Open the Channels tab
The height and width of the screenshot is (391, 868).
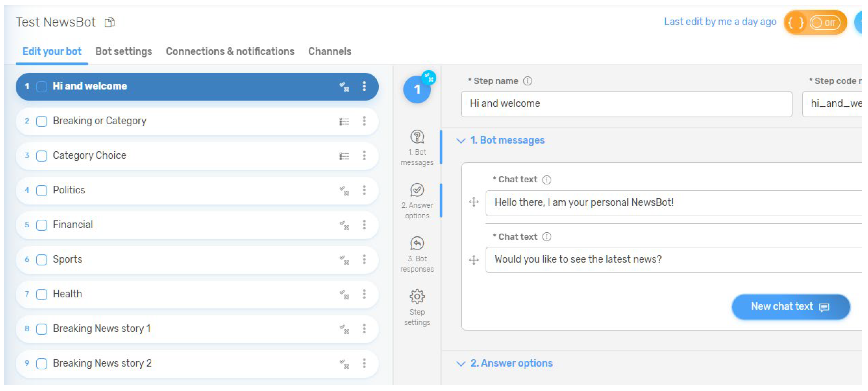(x=329, y=52)
